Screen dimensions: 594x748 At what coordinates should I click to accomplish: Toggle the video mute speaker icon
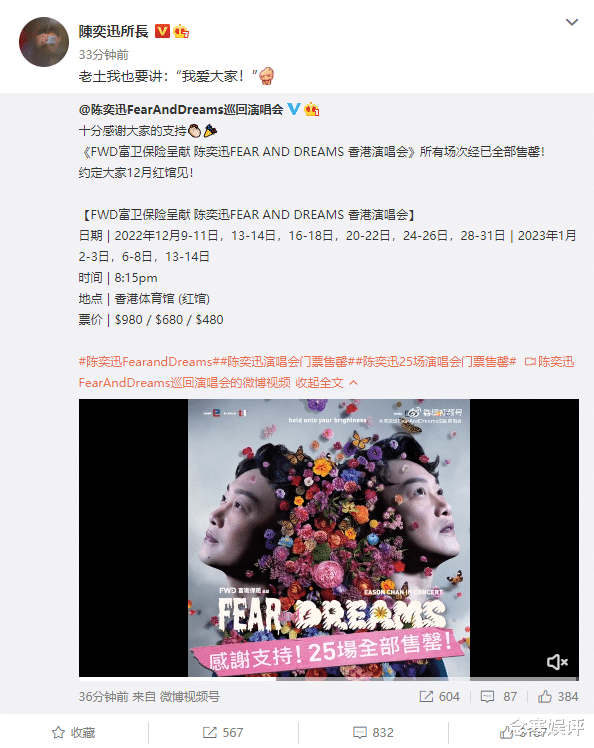[557, 662]
